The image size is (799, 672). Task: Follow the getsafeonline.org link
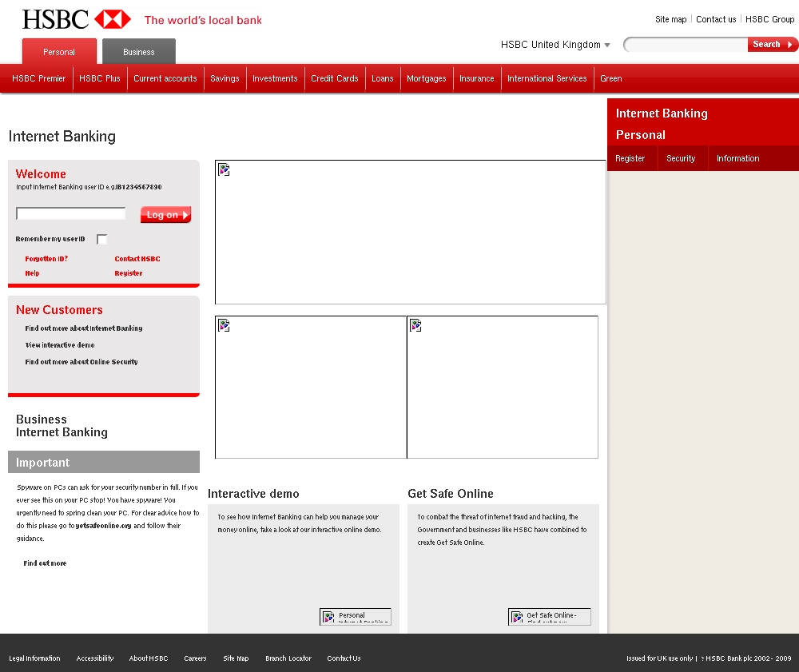pos(103,526)
